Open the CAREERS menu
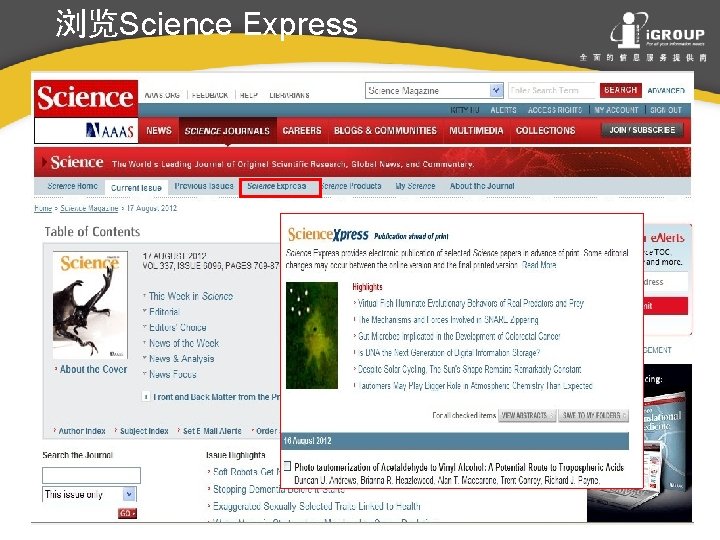 [x=302, y=130]
